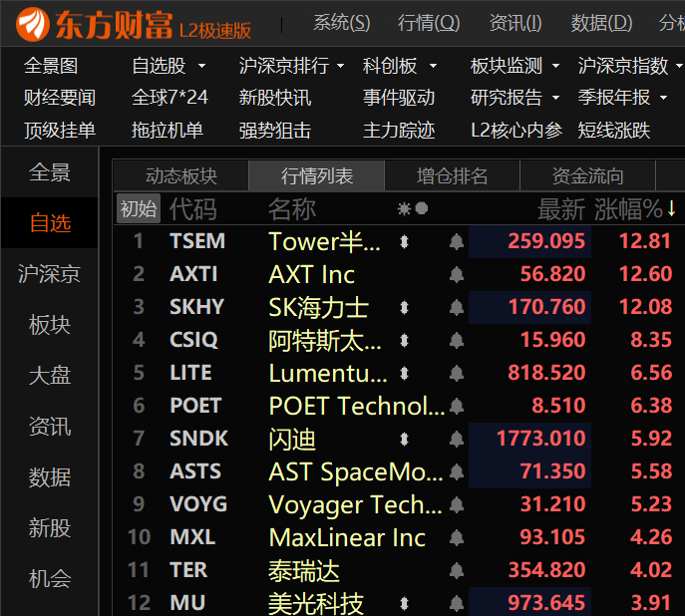The width and height of the screenshot is (685, 616).
Task: Click the alert bell for SNDK row
Action: tap(457, 439)
